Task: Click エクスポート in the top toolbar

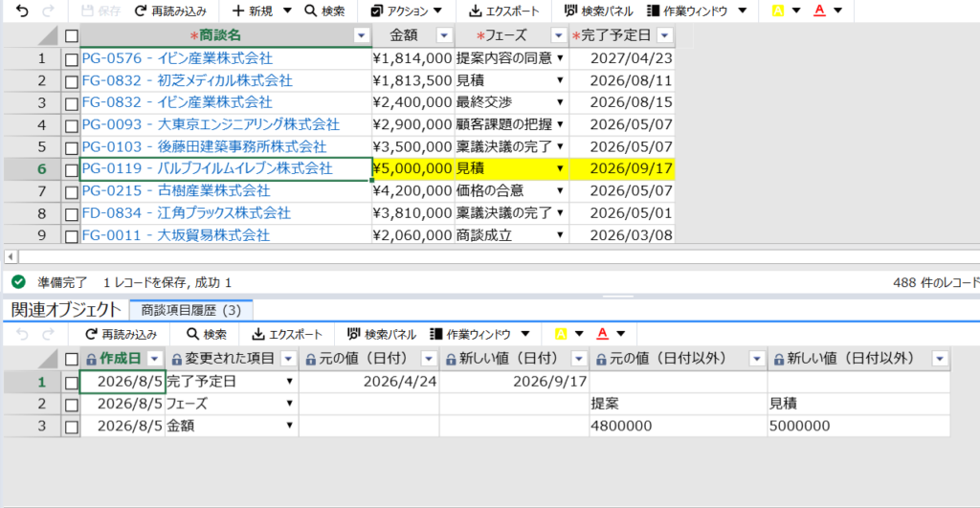Action: [504, 11]
